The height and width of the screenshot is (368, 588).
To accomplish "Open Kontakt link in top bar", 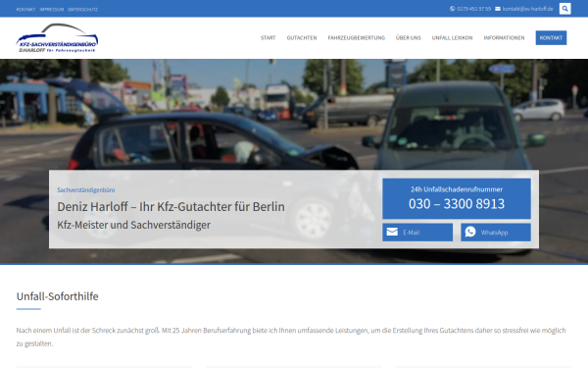I will 25,10.
